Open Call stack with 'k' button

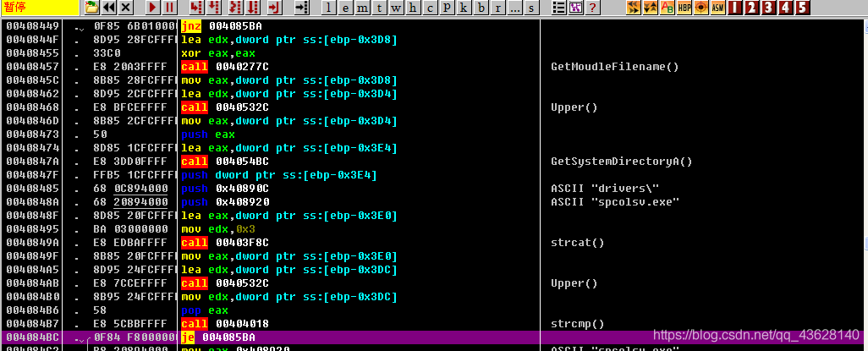pyautogui.click(x=463, y=8)
